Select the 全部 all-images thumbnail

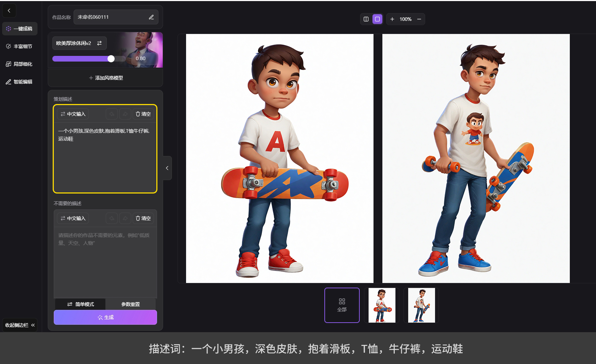(x=342, y=305)
